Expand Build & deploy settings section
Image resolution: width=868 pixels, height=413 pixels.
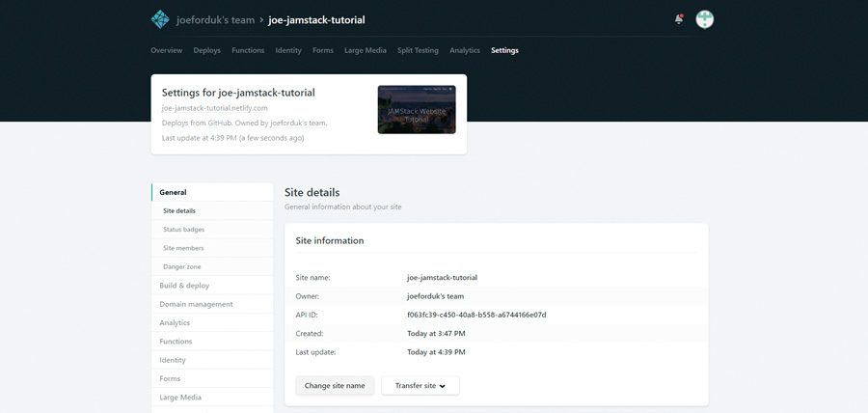[212, 286]
